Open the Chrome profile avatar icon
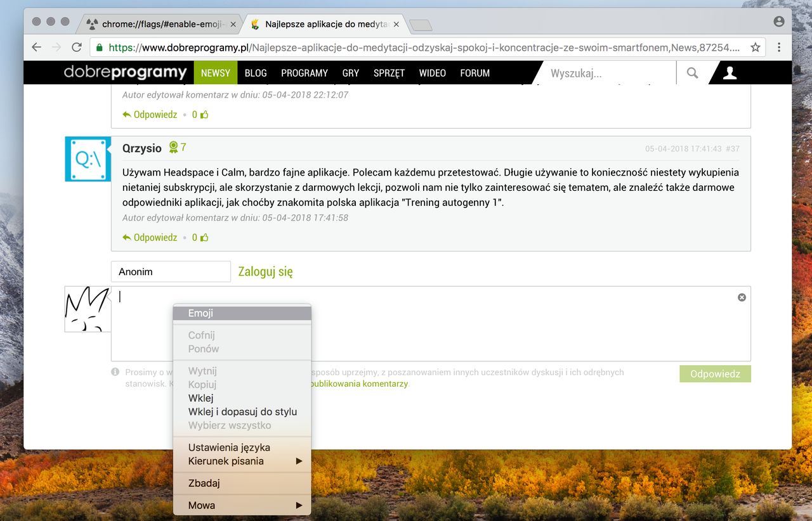Screen dimensions: 812x521 point(779,22)
